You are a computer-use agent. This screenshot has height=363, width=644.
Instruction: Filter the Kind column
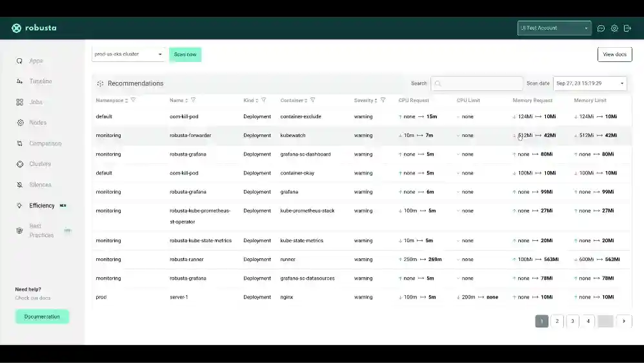click(264, 100)
